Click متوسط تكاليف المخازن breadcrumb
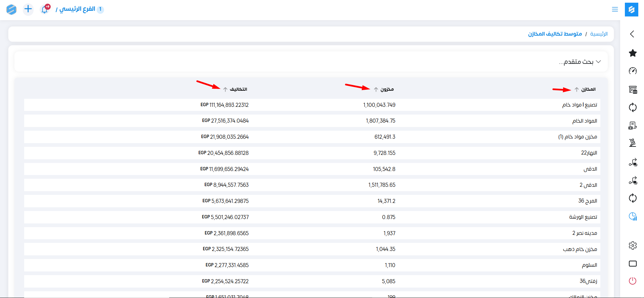 [555, 34]
